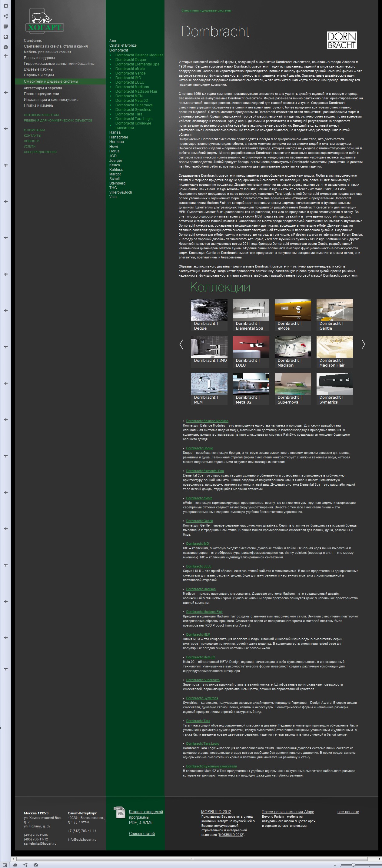Open Dornbracht Elemental Spa collection thumbnail
This screenshot has width=382, height=868.
point(251,315)
